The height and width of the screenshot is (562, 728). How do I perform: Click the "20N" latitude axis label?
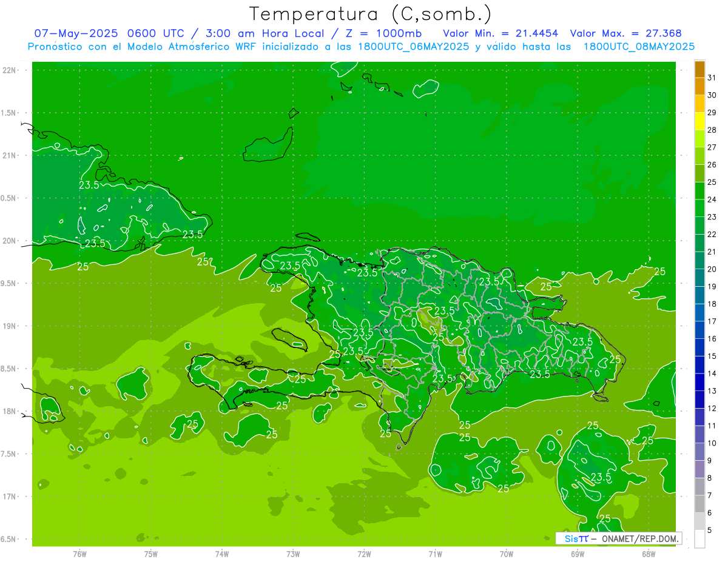pyautogui.click(x=10, y=241)
